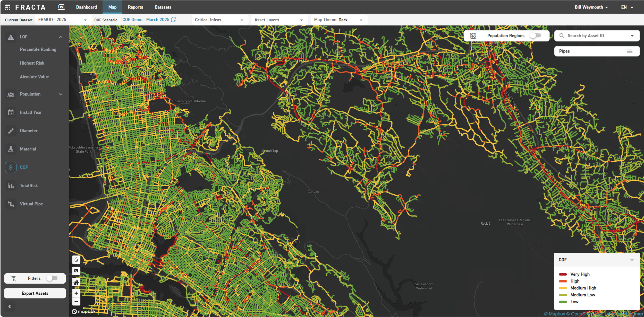The image size is (644, 317).
Task: Take a map snapshot with camera icon
Action: pos(76,271)
